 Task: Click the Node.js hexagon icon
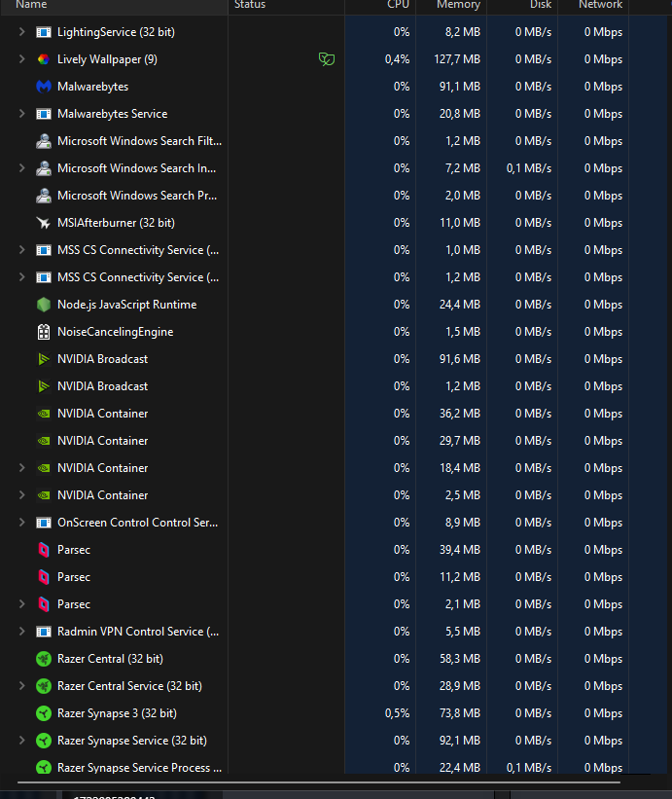(44, 305)
